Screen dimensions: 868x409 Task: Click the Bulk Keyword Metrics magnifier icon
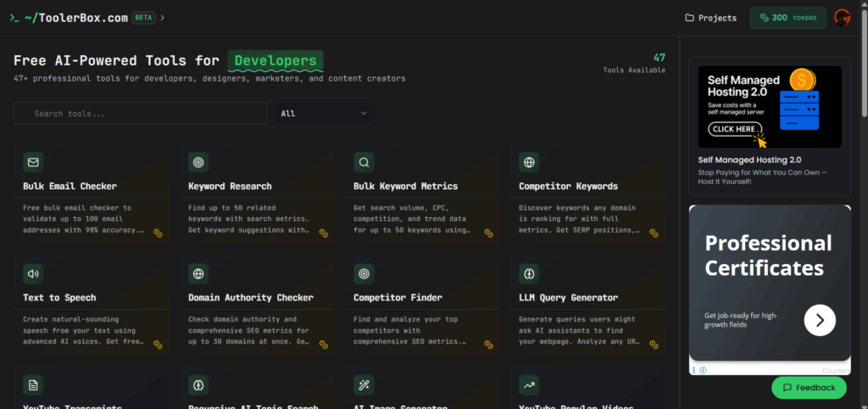pyautogui.click(x=364, y=162)
